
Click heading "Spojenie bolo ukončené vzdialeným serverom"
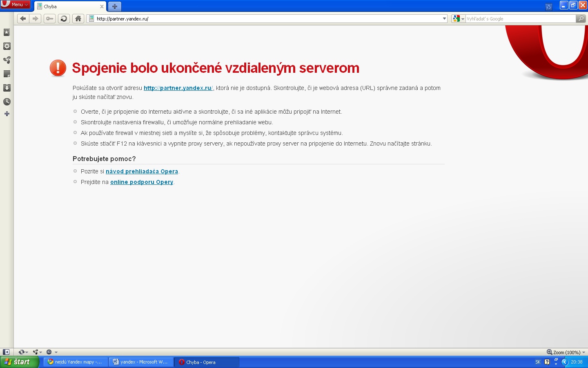[216, 68]
